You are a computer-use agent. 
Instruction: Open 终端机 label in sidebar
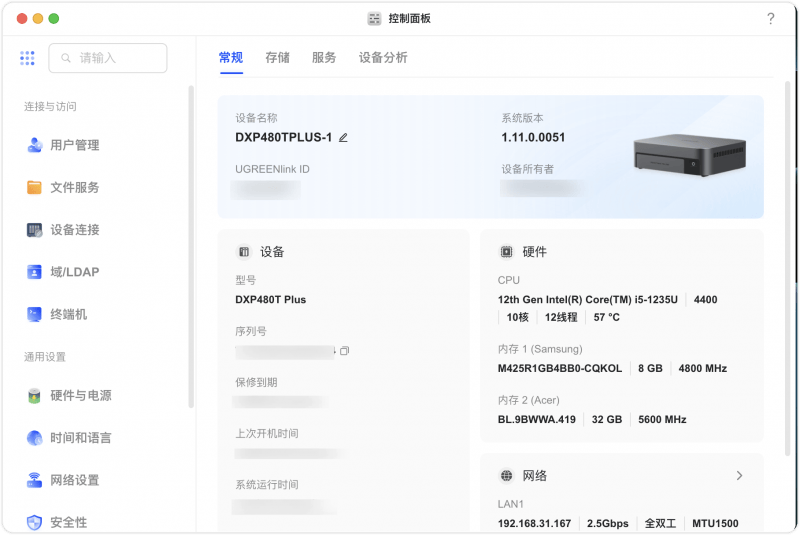coord(69,315)
